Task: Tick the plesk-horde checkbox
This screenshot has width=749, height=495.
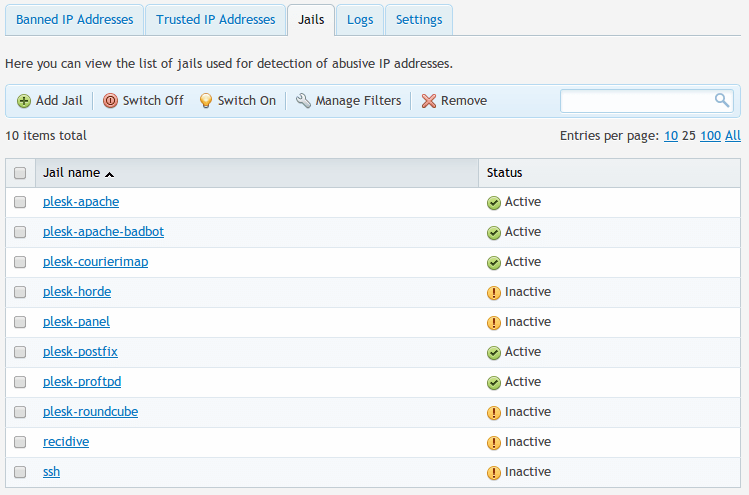Action: 20,292
